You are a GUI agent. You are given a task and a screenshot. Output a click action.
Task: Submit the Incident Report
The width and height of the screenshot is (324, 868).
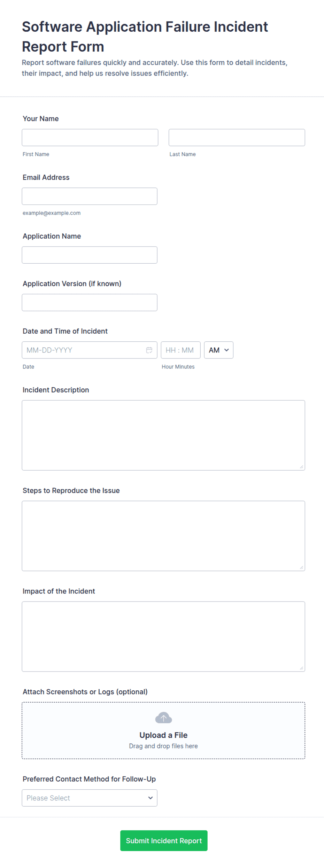164,840
